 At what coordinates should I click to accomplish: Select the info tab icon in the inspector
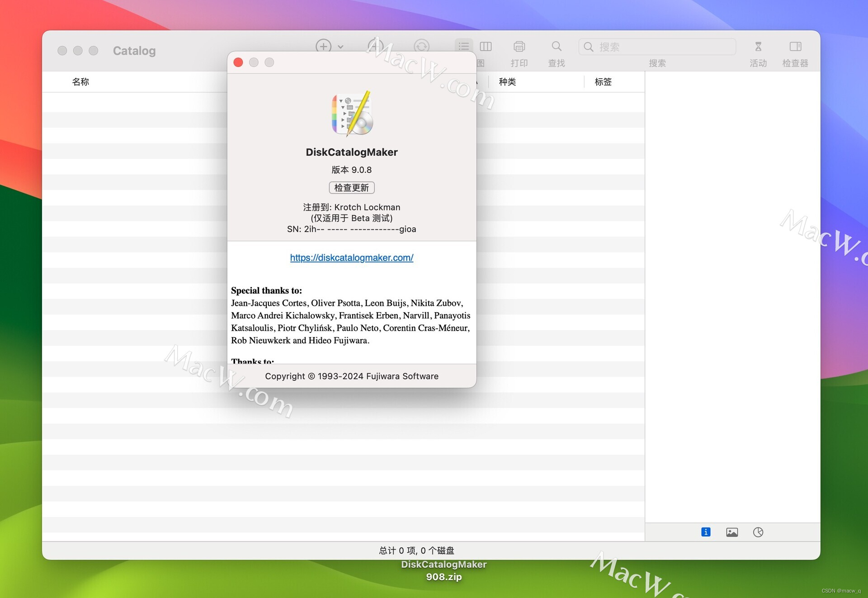click(706, 532)
